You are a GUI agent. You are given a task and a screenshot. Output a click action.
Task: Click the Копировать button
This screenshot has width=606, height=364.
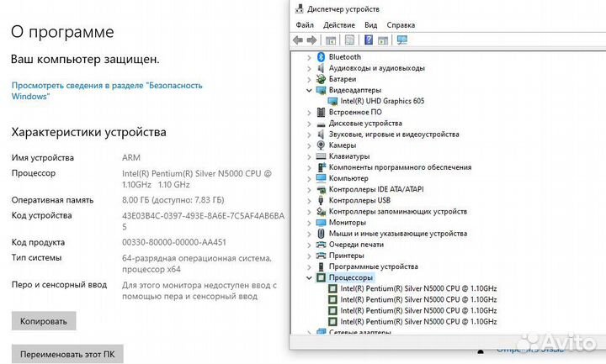click(x=44, y=321)
